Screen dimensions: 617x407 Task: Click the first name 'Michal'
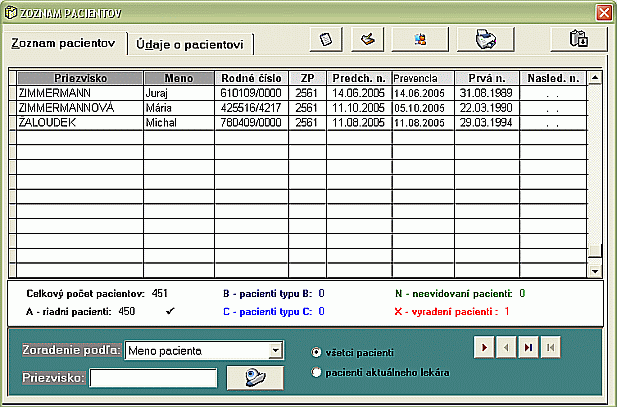161,123
